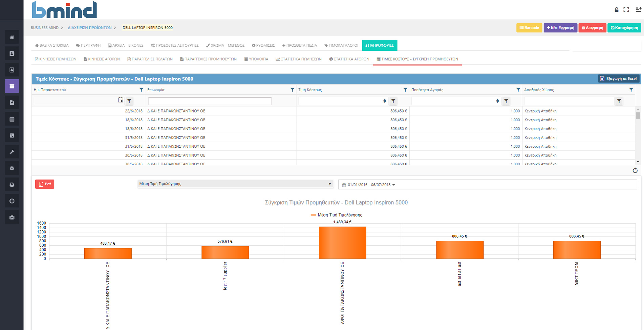Open ΣΤΑΤΙΣΤΙΚΑ ΠΩΛΗΣΕΩΝ sub-tab
644x330 pixels.
pyautogui.click(x=299, y=59)
